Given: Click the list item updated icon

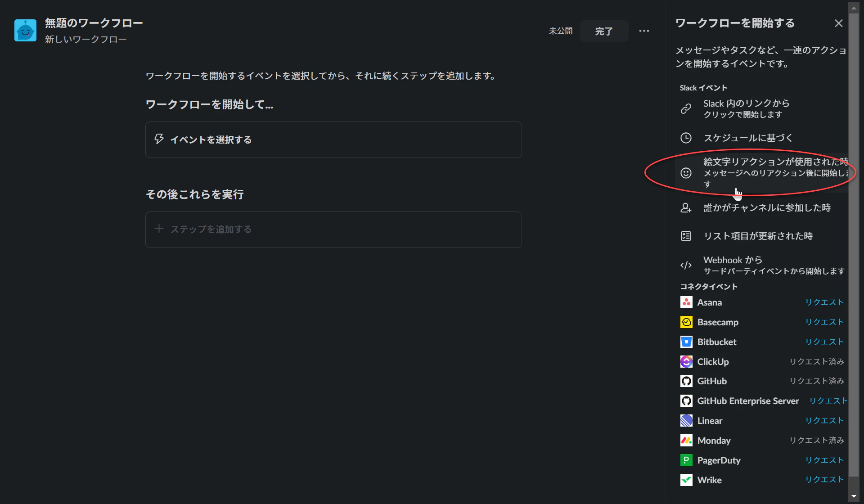Looking at the screenshot, I should click(x=686, y=236).
